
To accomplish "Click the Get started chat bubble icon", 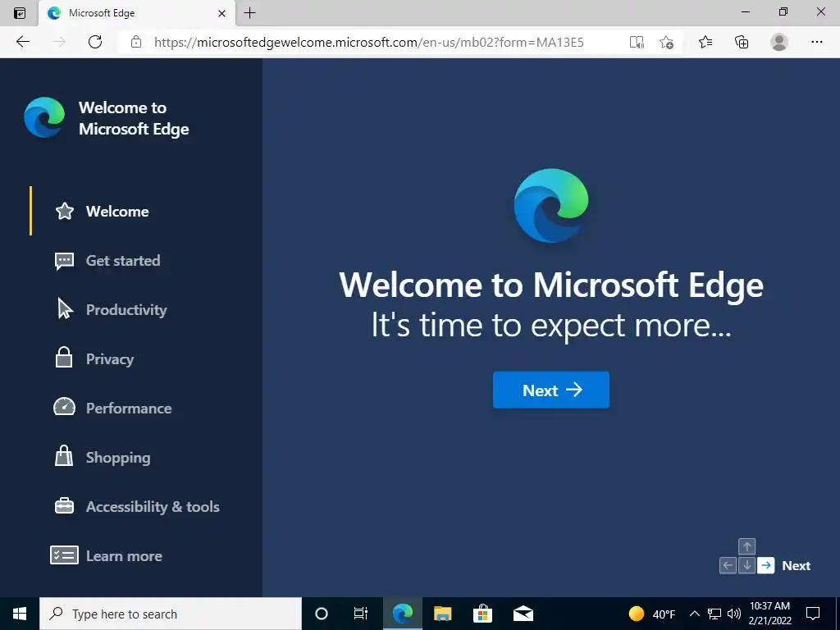I will pos(64,261).
